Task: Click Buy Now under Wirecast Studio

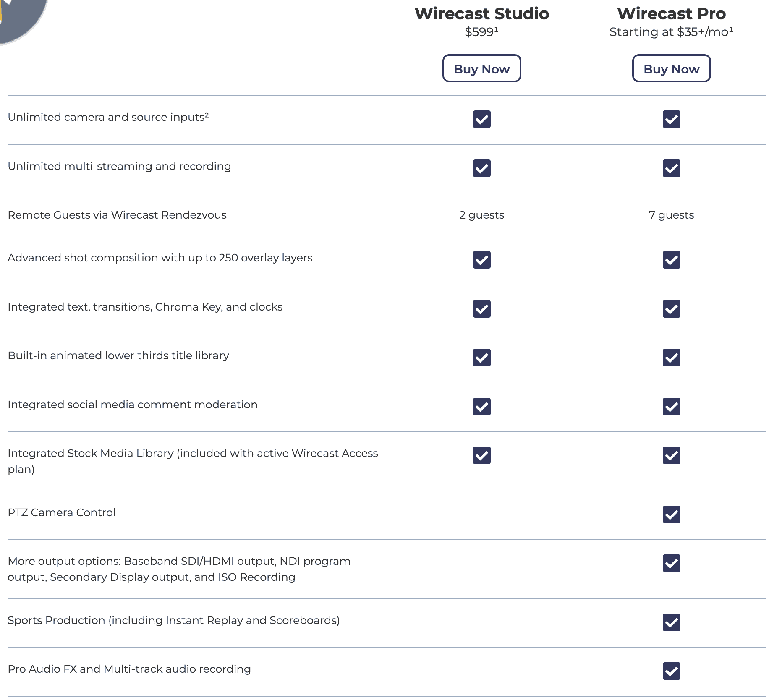Action: point(481,68)
